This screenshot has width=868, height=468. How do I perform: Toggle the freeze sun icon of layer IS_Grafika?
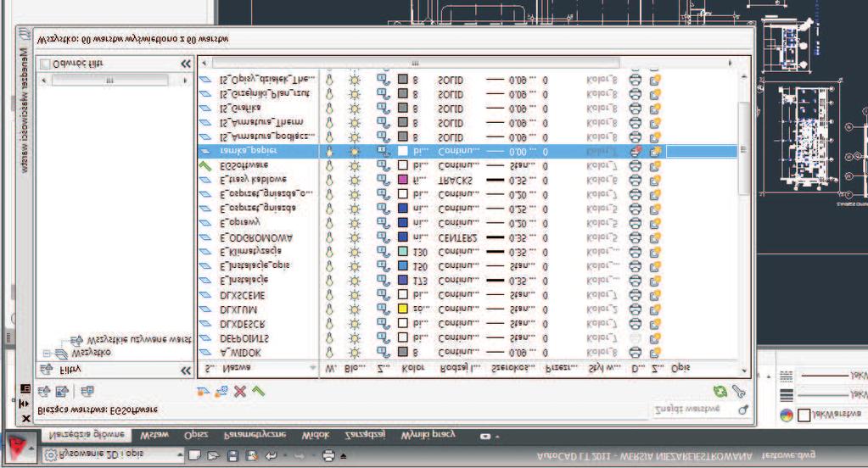pos(355,109)
